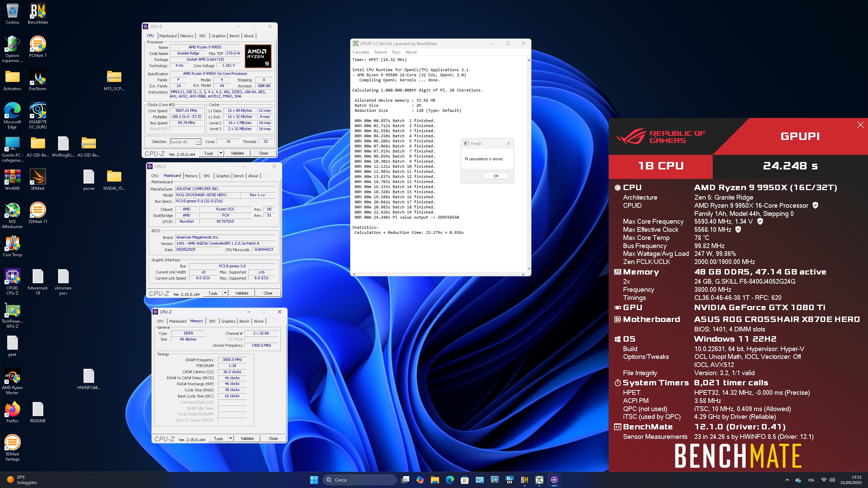Select Core Speed value 5807.01 MHz

coord(186,110)
